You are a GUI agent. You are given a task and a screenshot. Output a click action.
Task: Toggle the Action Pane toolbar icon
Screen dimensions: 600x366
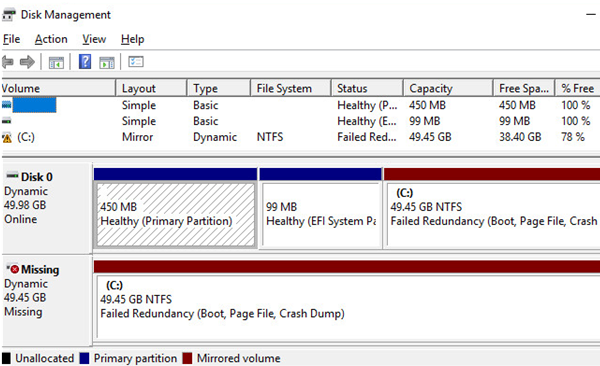107,62
